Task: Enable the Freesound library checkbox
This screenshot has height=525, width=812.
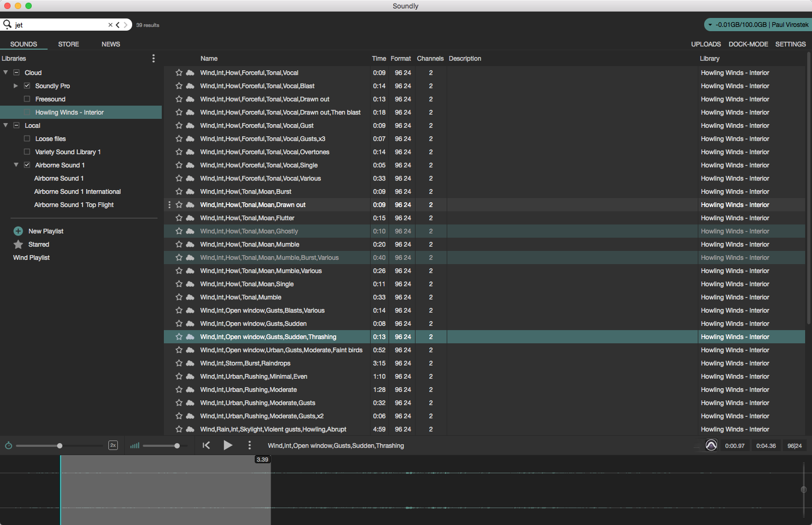Action: (26, 99)
